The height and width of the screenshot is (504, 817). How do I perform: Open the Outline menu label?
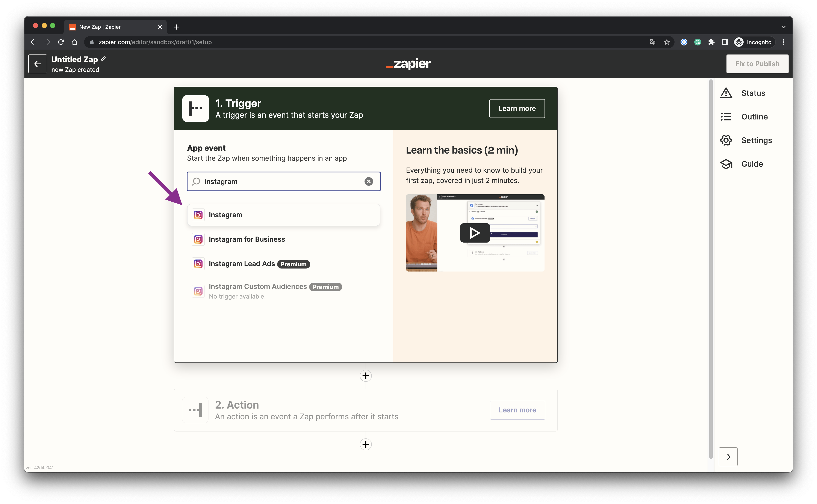coord(754,117)
